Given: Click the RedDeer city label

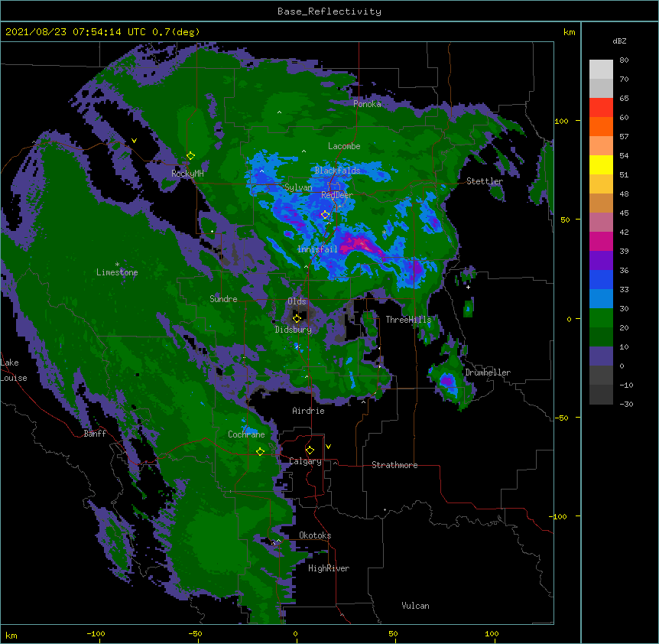Looking at the screenshot, I should click(x=337, y=195).
